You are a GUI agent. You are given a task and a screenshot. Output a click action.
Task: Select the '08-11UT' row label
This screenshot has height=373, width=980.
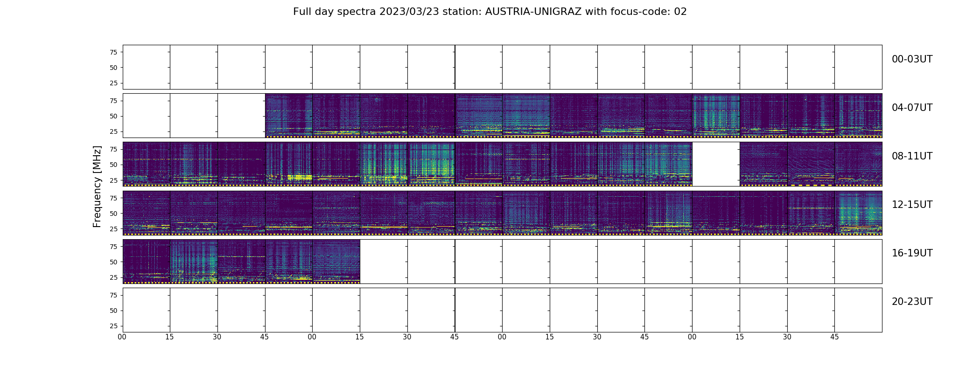(x=912, y=156)
